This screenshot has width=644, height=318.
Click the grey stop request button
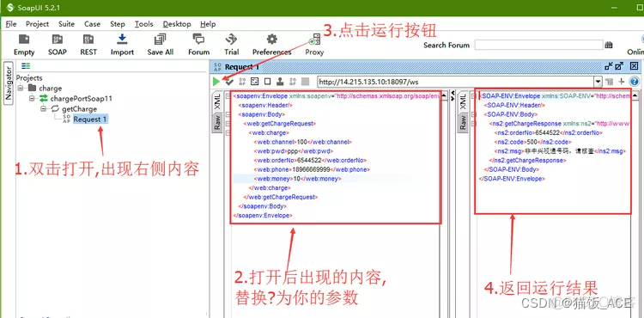(305, 82)
